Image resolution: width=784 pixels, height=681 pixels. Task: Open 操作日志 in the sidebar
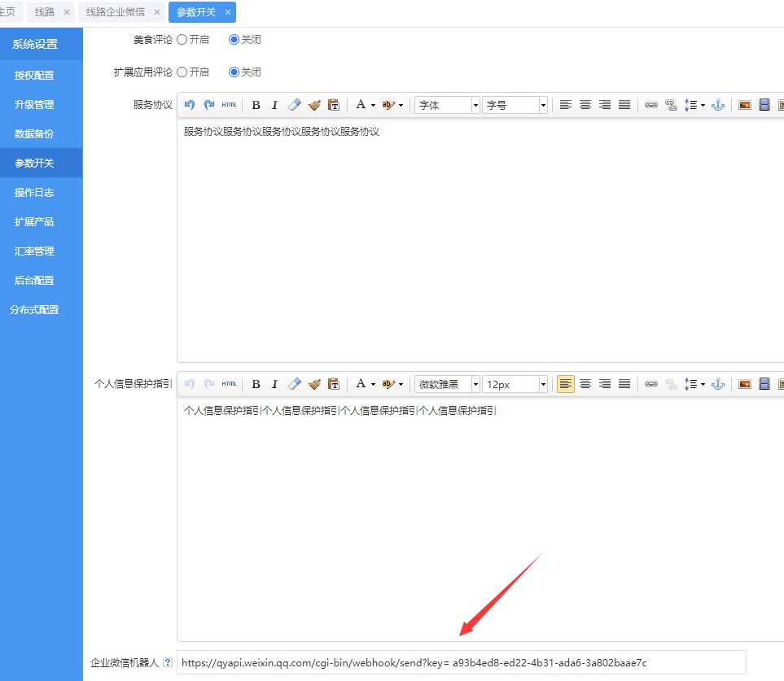tap(34, 193)
